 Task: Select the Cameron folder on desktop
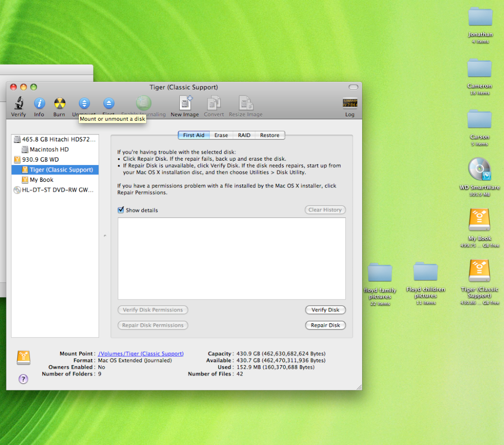(x=479, y=68)
